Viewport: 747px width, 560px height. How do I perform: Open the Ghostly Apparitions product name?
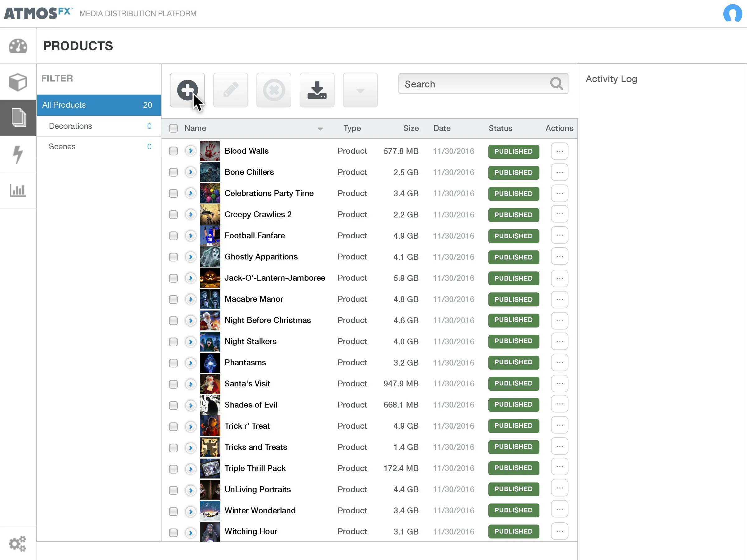261,257
